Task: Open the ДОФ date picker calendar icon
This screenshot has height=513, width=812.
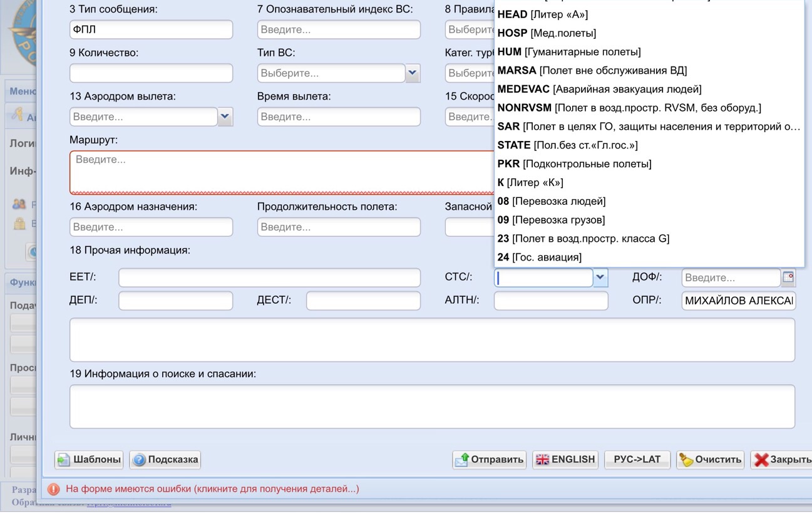Action: pyautogui.click(x=788, y=277)
